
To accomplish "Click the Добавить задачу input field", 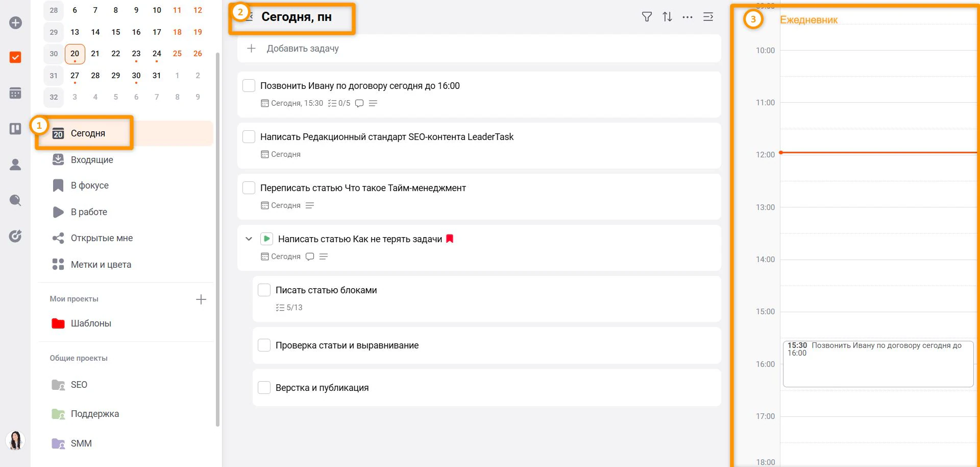I will click(x=479, y=49).
